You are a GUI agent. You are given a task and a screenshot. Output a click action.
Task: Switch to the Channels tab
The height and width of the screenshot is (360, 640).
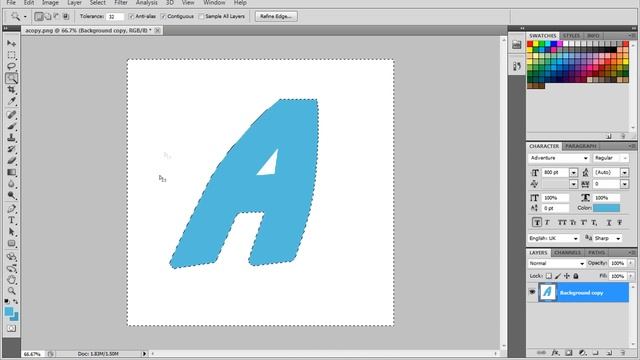[567, 253]
